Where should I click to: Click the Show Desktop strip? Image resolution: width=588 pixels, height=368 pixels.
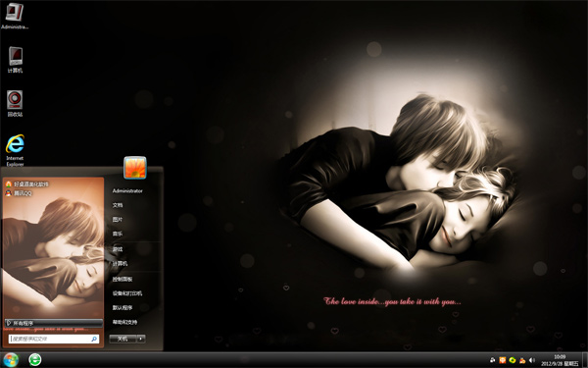click(585, 360)
